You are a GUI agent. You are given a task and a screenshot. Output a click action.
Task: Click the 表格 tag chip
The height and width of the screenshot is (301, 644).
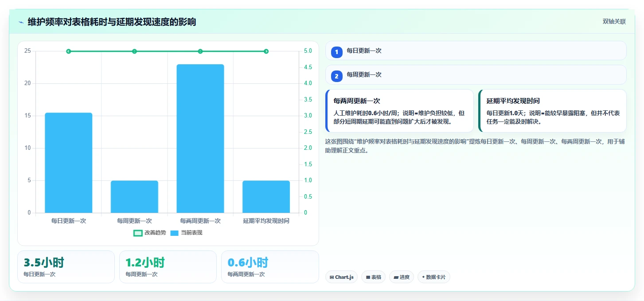point(374,277)
